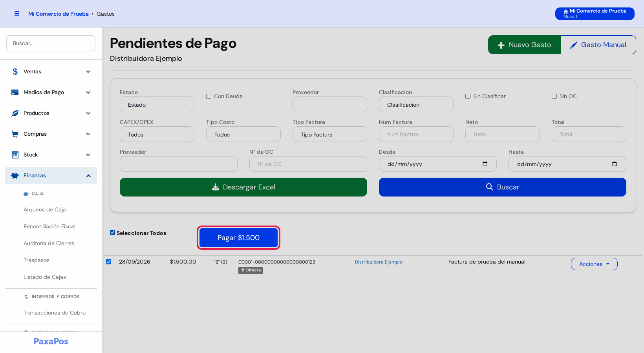Click the Productos leaf icon
The image size is (644, 353).
pos(15,113)
